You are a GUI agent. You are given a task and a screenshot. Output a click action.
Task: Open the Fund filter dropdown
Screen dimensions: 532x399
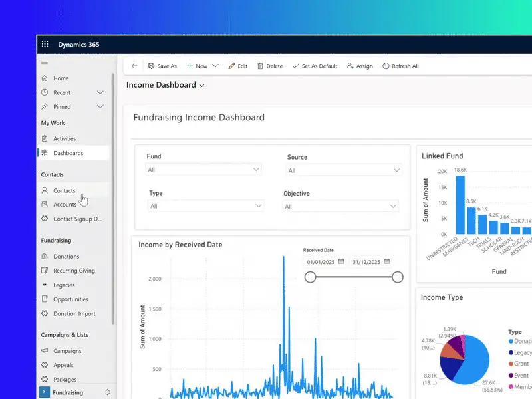point(203,170)
